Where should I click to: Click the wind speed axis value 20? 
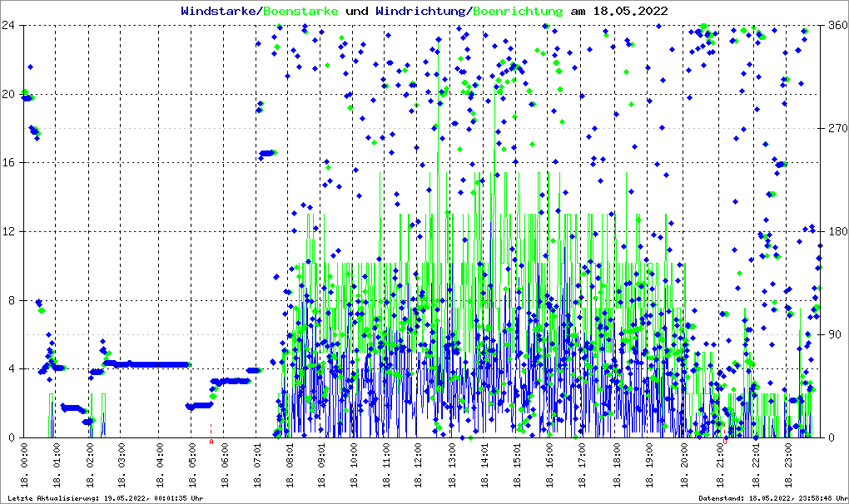coord(8,94)
